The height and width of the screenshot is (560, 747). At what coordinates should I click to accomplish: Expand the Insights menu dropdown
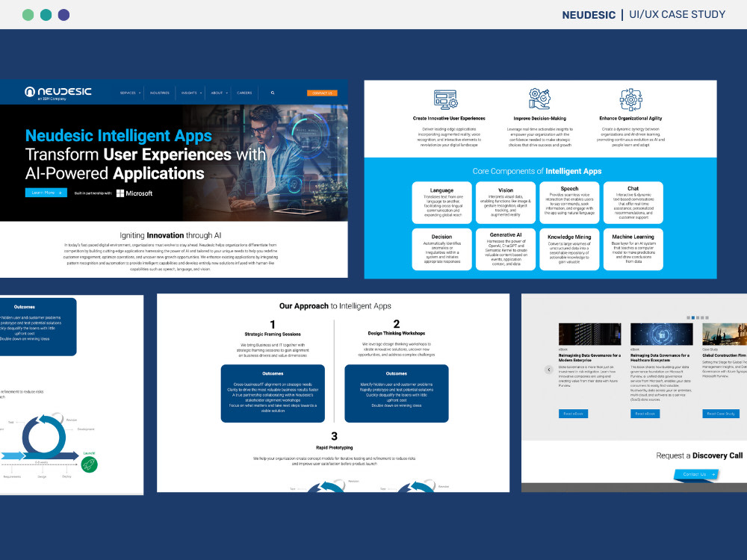click(191, 93)
